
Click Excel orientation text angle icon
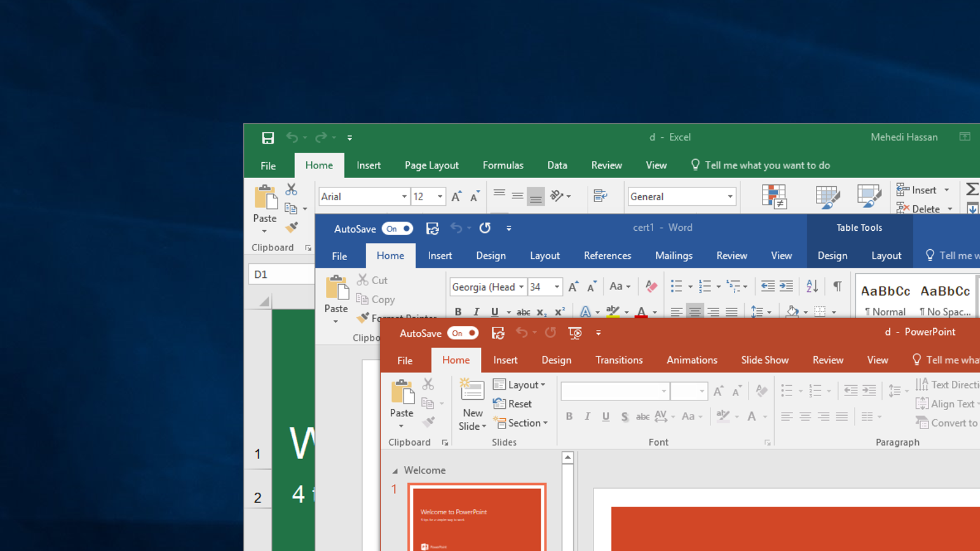(557, 196)
